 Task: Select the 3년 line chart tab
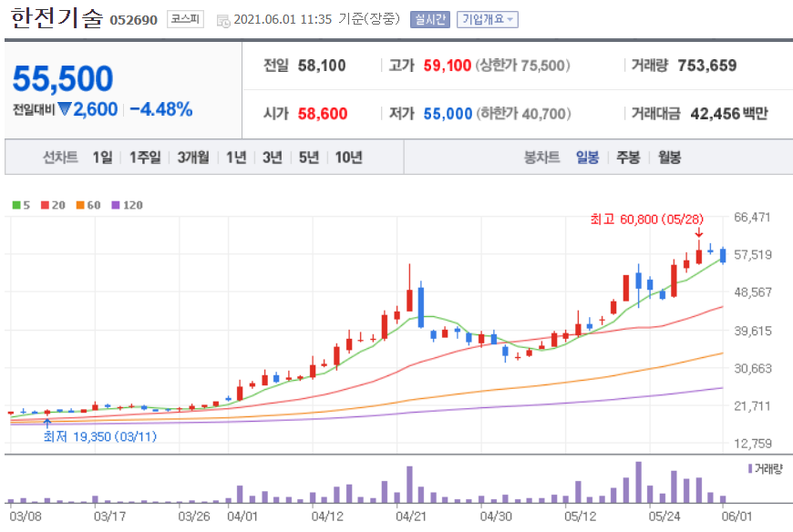click(273, 157)
